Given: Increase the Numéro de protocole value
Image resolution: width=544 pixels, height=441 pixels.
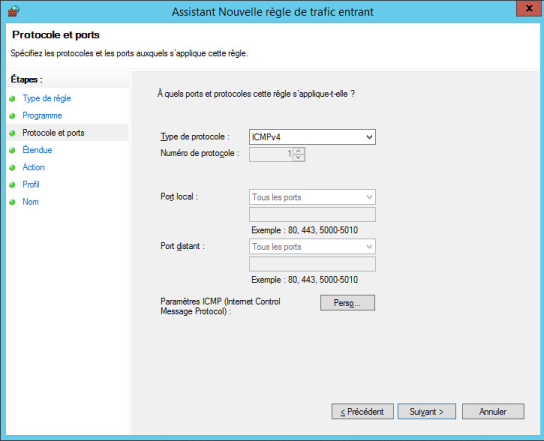Looking at the screenshot, I should point(298,151).
